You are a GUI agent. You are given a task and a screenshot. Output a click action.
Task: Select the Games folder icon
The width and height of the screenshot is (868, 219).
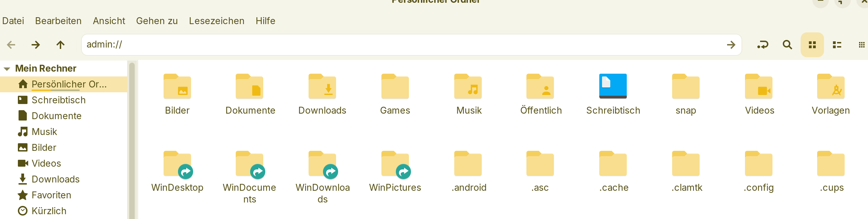[x=395, y=86]
